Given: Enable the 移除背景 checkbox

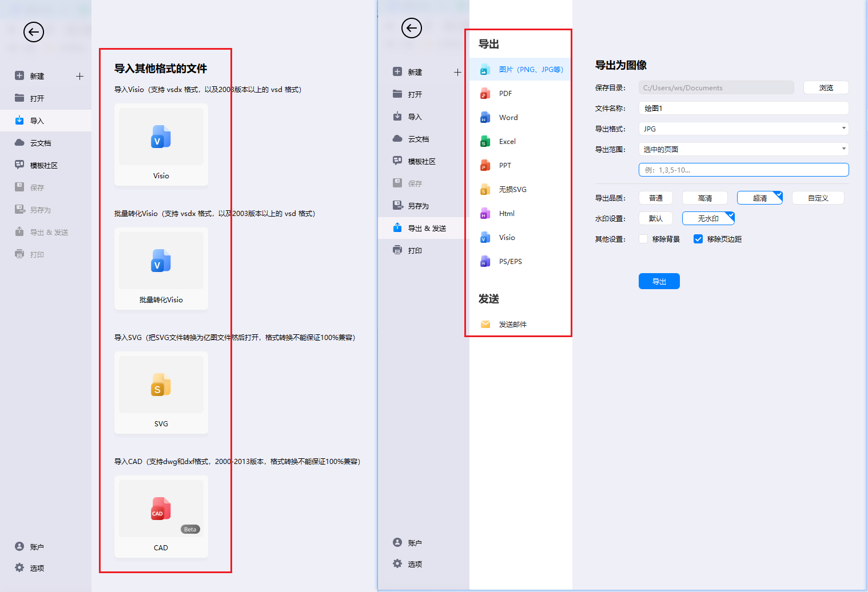Looking at the screenshot, I should coord(643,239).
